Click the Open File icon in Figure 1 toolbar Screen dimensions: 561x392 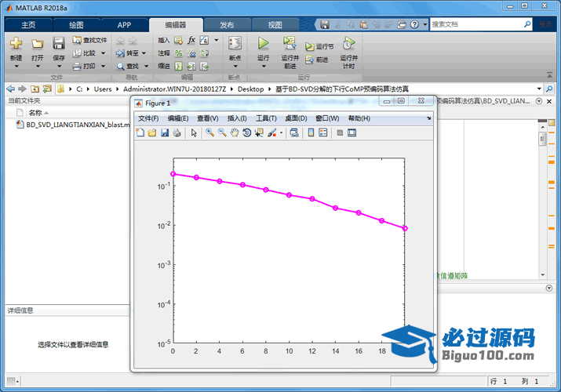coord(152,133)
